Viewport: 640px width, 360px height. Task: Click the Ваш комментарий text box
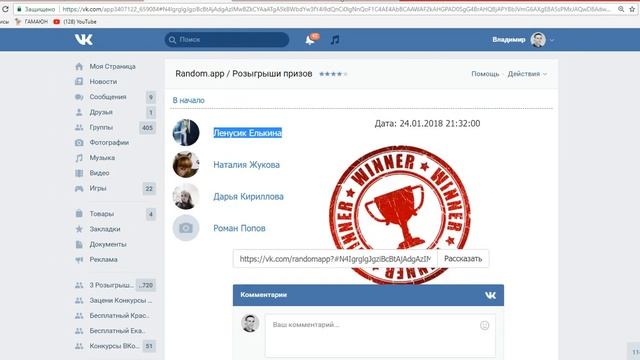380,336
